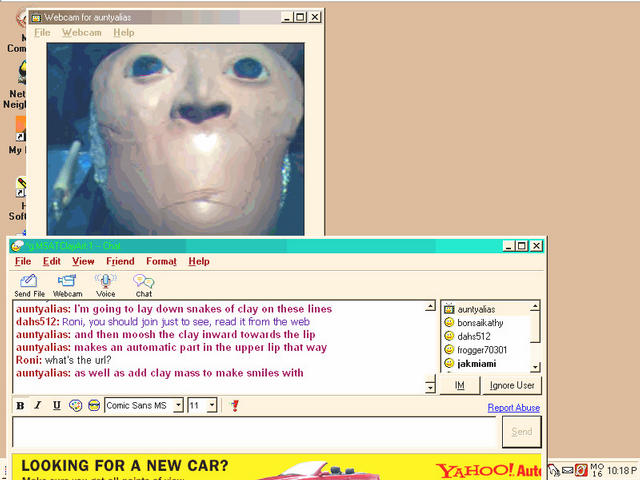Image resolution: width=640 pixels, height=480 pixels.
Task: Toggle bold text formatting
Action: pyautogui.click(x=20, y=405)
